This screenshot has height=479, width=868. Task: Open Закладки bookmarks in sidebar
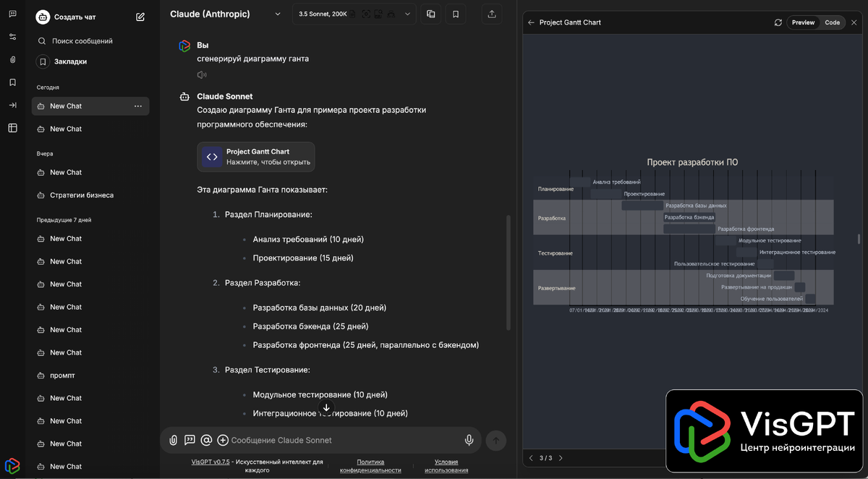(x=70, y=62)
